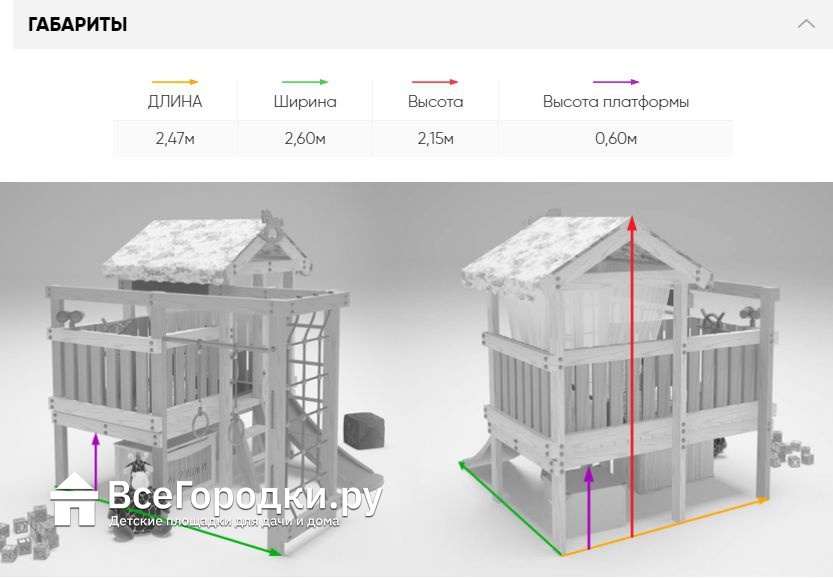The width and height of the screenshot is (833, 579).
Task: Click the ВсеГородки.ру watermark text
Action: (245, 497)
